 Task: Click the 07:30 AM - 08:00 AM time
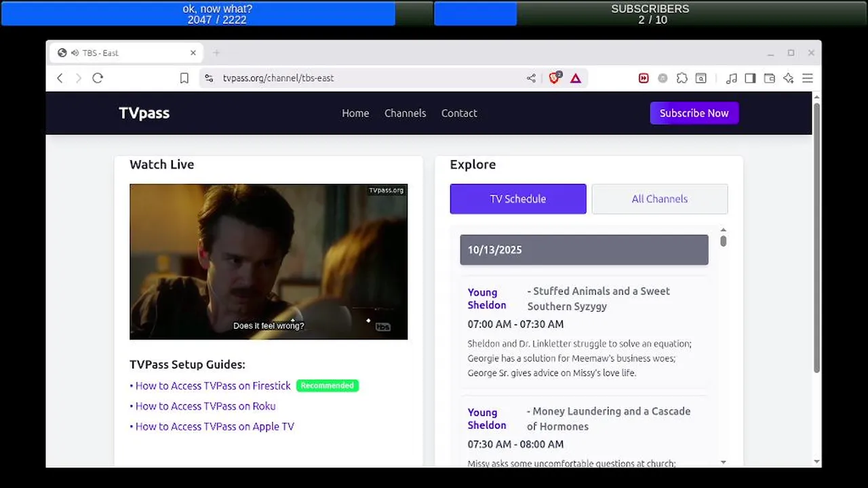(x=515, y=444)
